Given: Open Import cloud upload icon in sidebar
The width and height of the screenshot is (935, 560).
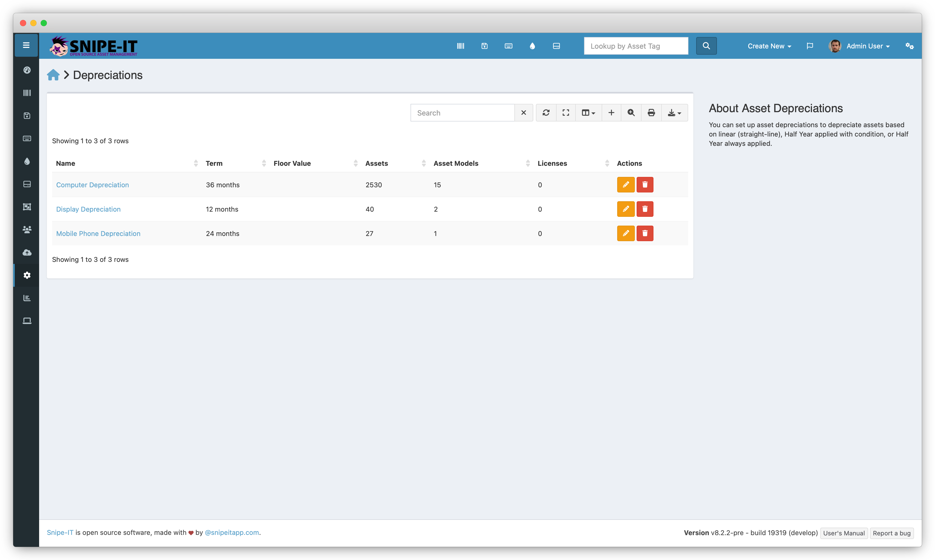Looking at the screenshot, I should [x=27, y=253].
